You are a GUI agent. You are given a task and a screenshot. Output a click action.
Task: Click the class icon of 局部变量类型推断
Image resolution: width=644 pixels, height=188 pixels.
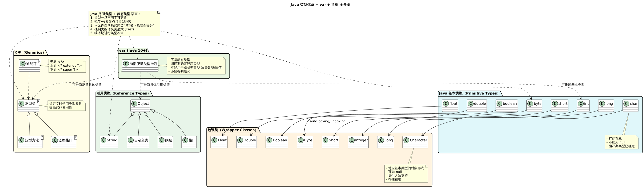[126, 64]
